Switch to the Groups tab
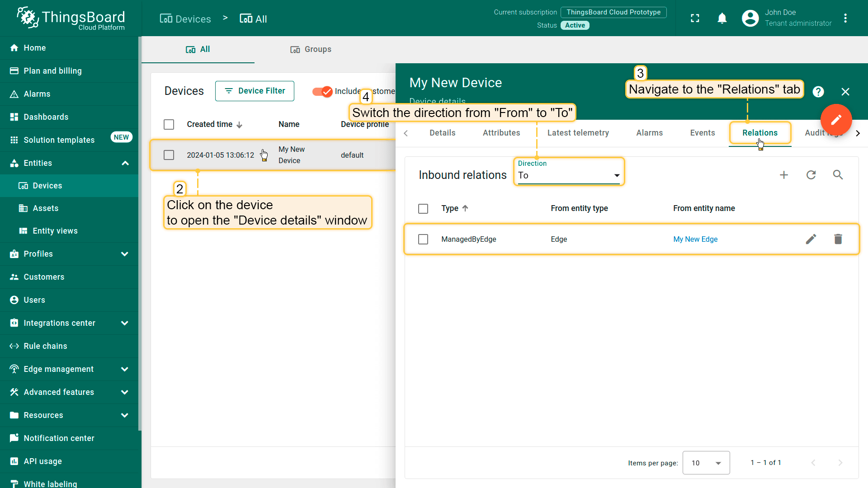Screen dimensions: 868x488 pyautogui.click(x=311, y=49)
